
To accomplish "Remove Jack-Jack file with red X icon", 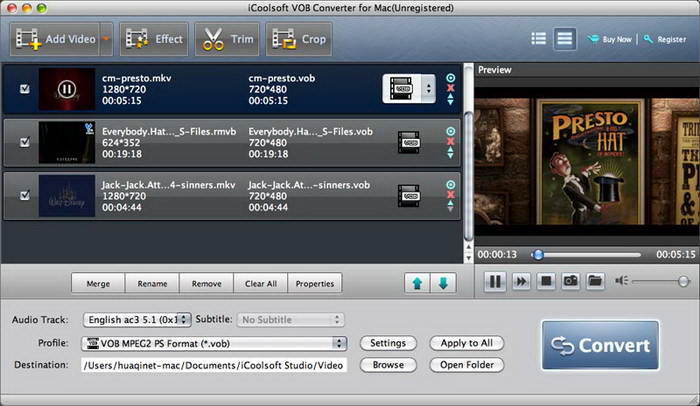I will pyautogui.click(x=450, y=195).
